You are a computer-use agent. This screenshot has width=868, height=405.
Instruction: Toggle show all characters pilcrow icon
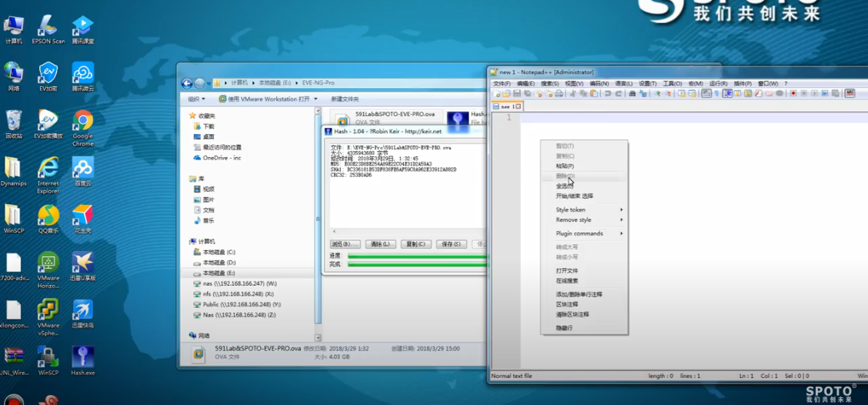click(x=716, y=93)
